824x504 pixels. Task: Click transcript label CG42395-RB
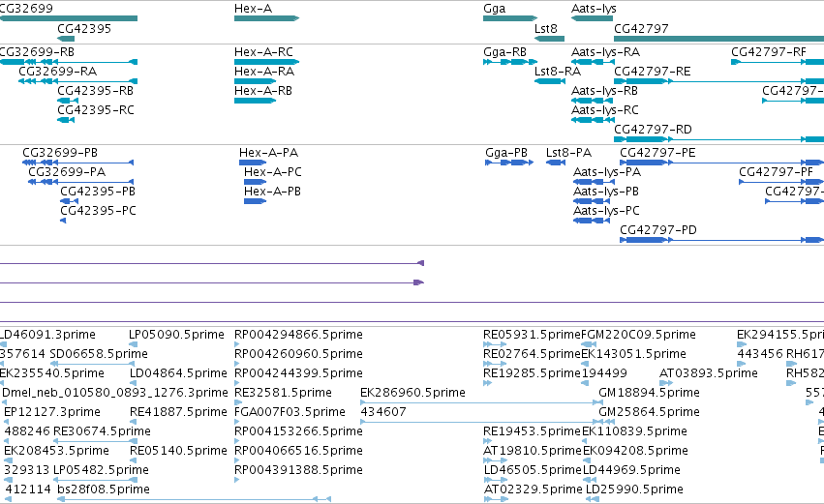(x=95, y=91)
